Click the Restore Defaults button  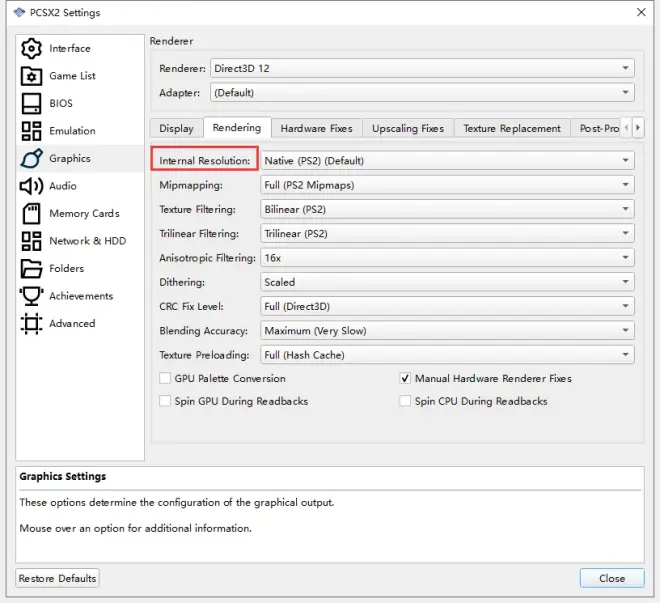click(58, 578)
